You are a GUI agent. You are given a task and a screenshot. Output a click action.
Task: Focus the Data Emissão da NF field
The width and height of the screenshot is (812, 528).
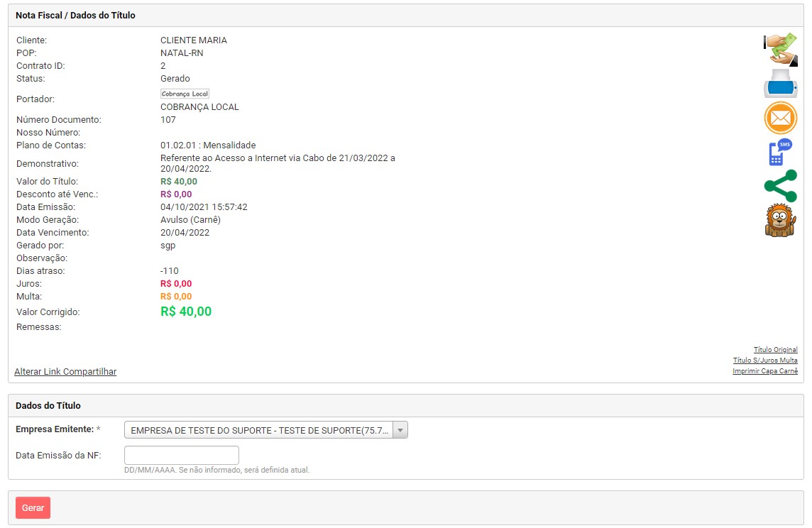pyautogui.click(x=182, y=456)
